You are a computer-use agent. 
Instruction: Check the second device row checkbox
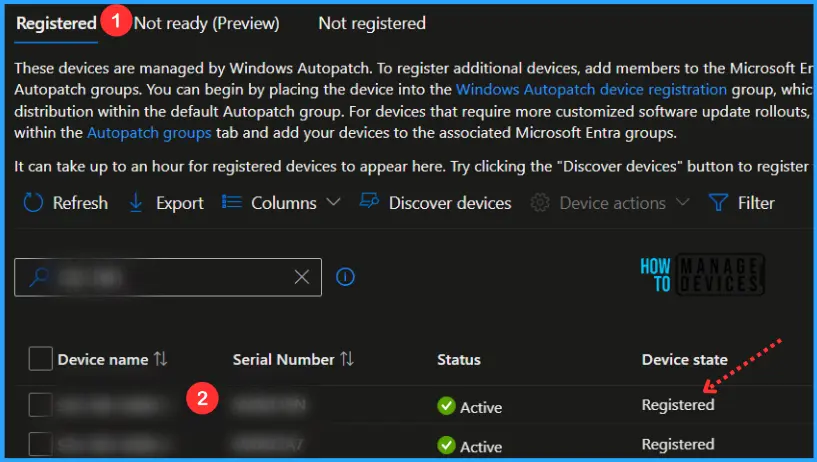pos(41,444)
